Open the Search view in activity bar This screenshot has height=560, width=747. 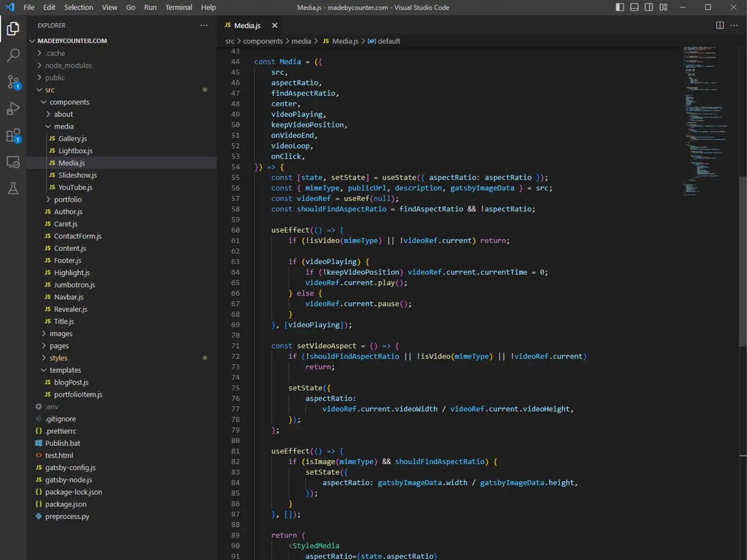pyautogui.click(x=13, y=55)
